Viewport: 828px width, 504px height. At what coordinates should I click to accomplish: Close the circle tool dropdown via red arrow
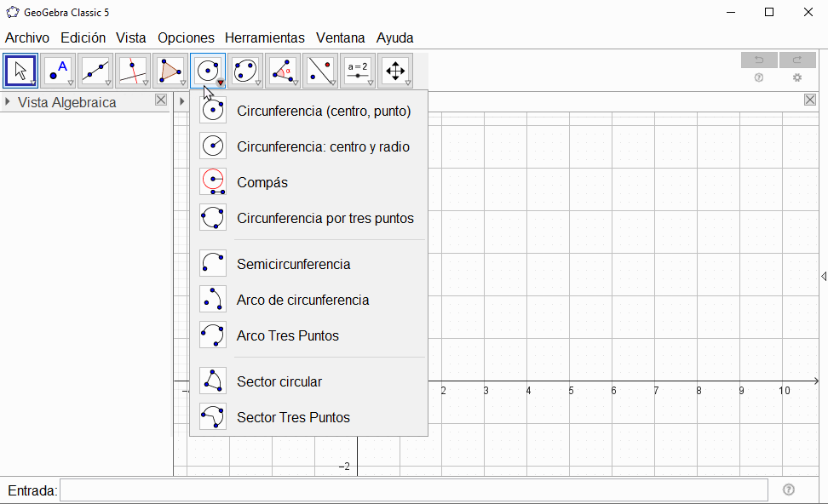(220, 83)
